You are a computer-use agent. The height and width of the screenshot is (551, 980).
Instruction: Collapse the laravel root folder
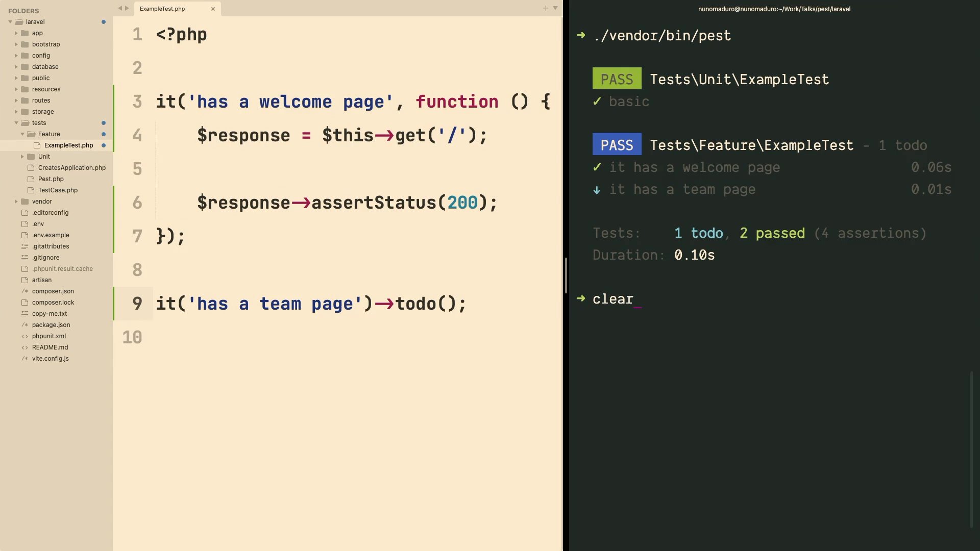click(10, 22)
